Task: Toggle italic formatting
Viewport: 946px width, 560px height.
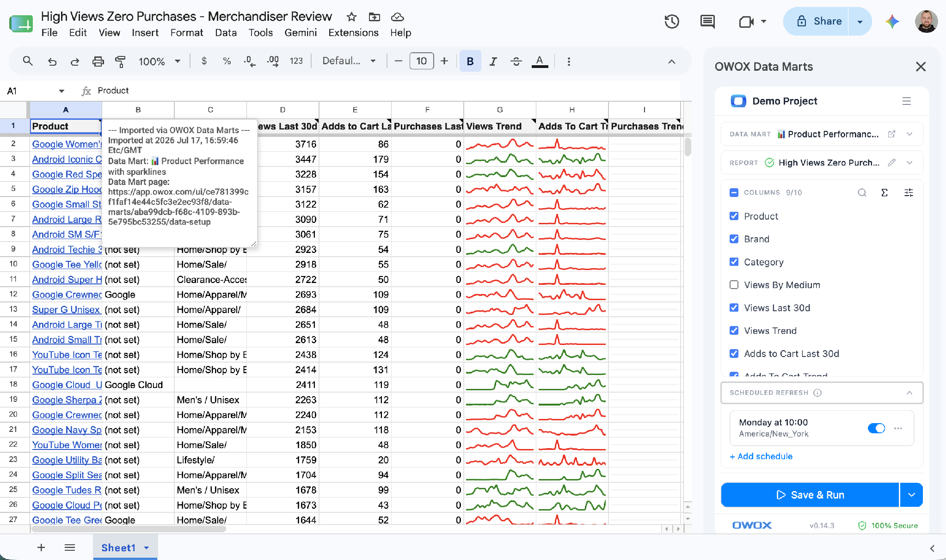Action: point(493,61)
